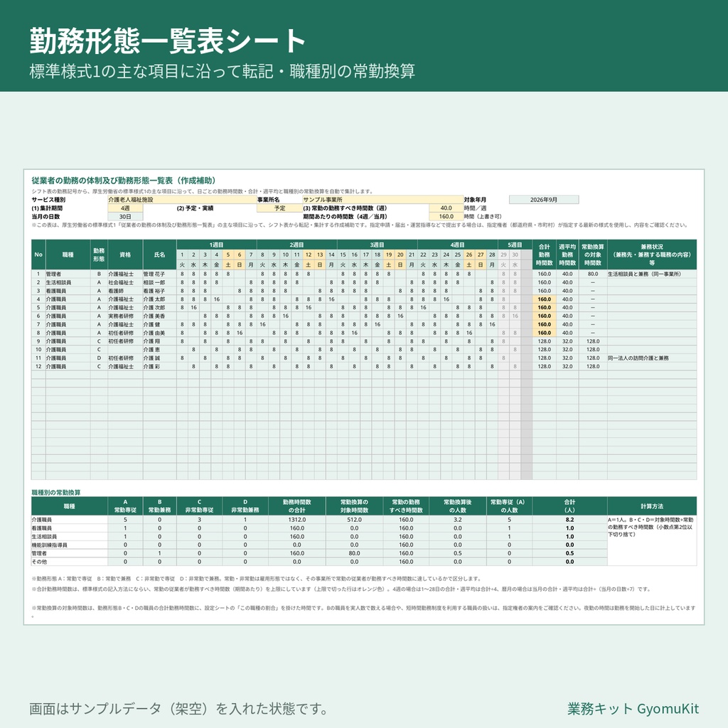Click the 氏名 column header
Screen dimensions: 728x728
coord(159,255)
